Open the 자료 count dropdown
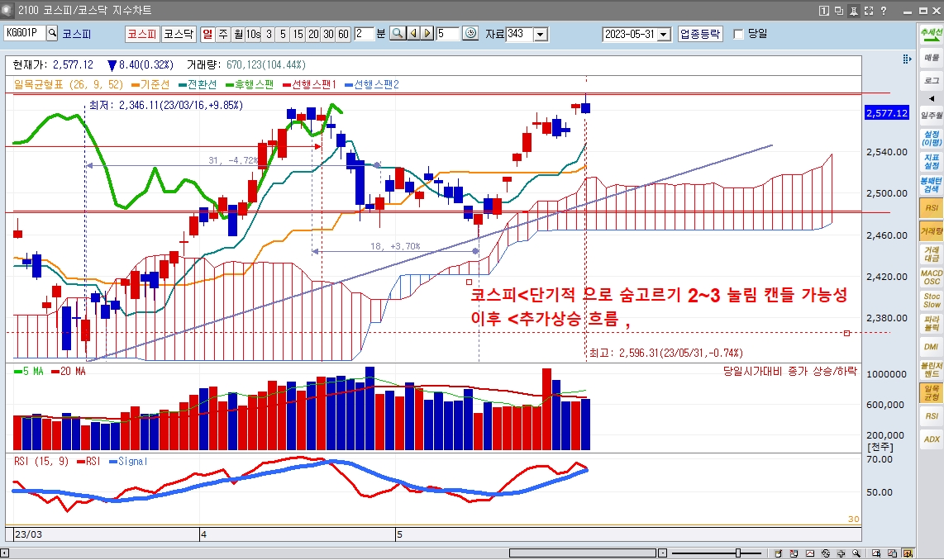The height and width of the screenshot is (560, 944). (541, 34)
